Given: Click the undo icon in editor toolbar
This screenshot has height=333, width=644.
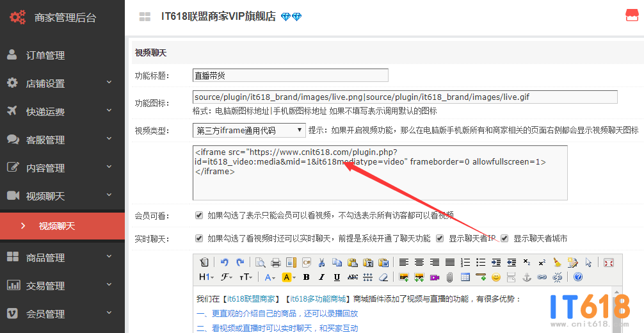Looking at the screenshot, I should [x=224, y=263].
